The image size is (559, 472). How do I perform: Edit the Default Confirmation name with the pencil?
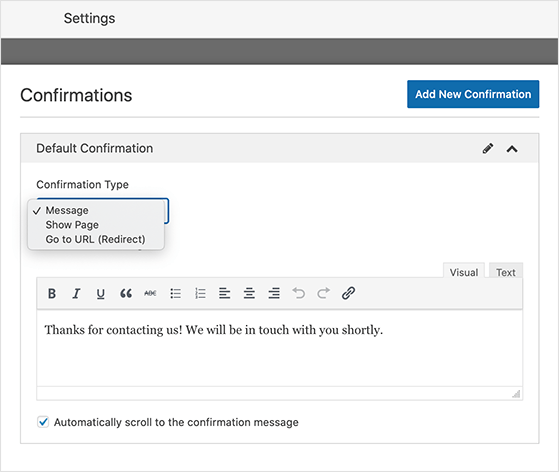pyautogui.click(x=488, y=148)
